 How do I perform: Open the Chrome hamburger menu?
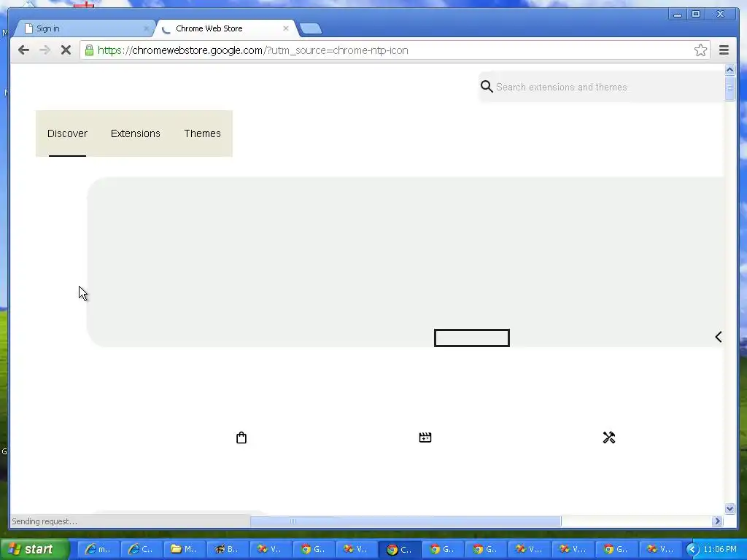pyautogui.click(x=724, y=50)
